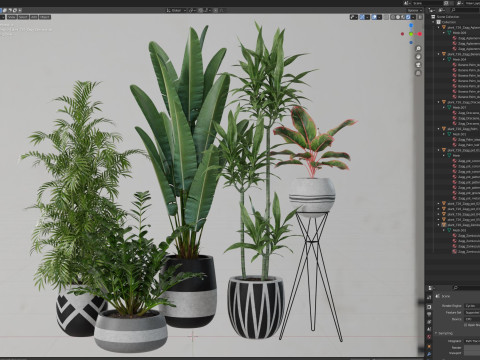Open the Tool properties tab
This screenshot has height=360, width=480.
coord(429,297)
